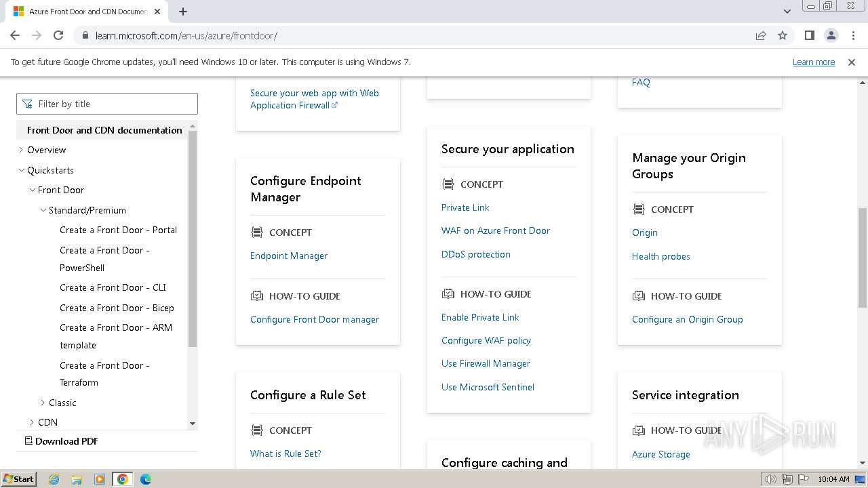Open the Health probes link
The height and width of the screenshot is (488, 868).
[661, 256]
